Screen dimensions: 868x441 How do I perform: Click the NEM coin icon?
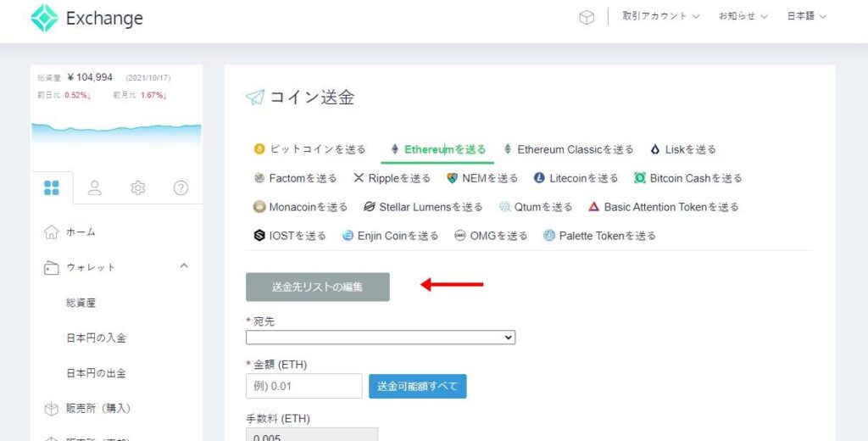pos(453,178)
